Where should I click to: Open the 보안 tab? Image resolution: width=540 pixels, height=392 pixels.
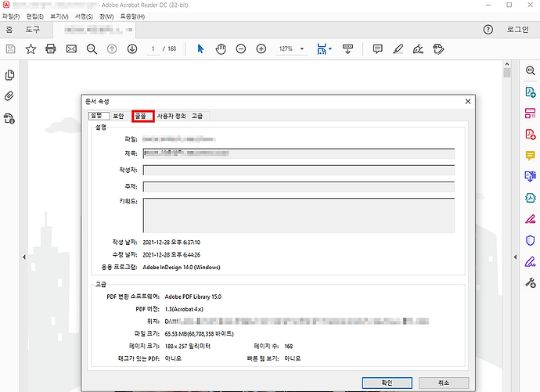[118, 116]
